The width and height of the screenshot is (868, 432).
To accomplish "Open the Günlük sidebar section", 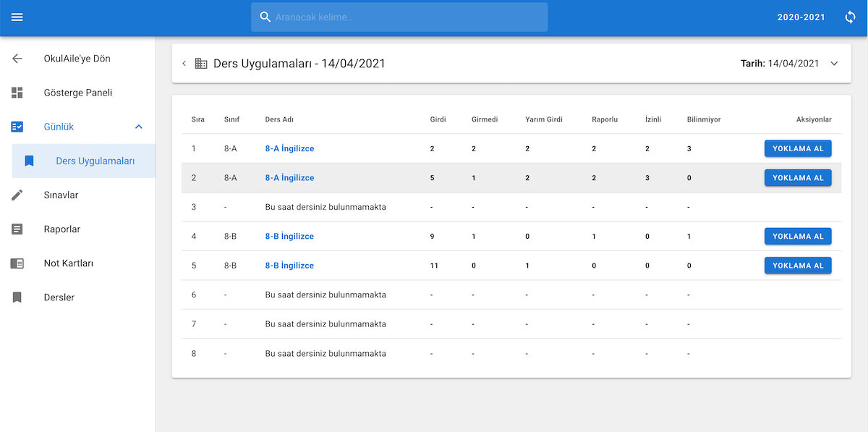I will 77,127.
